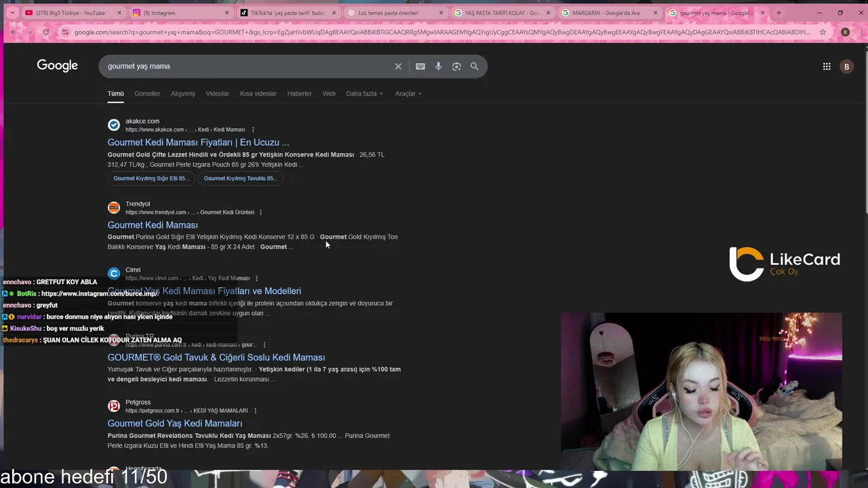Start voice search with the microphone icon
Viewport: 868px width, 488px height.
[439, 66]
